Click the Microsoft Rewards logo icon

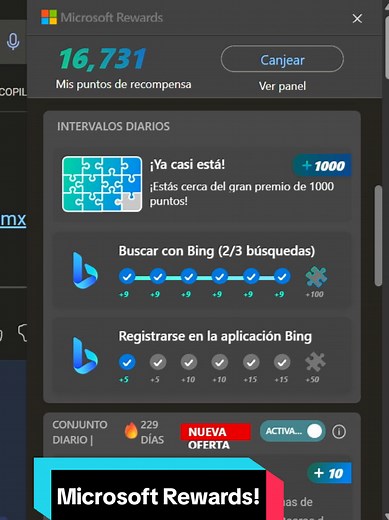(x=49, y=17)
